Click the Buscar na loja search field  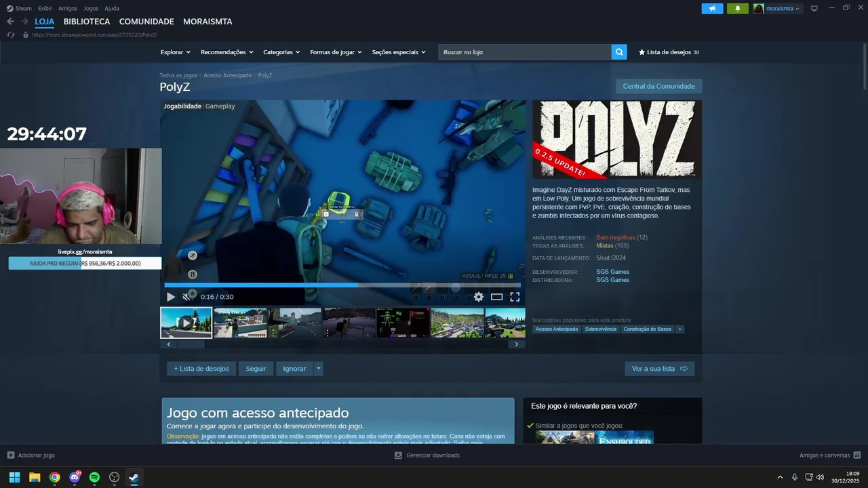click(x=525, y=52)
